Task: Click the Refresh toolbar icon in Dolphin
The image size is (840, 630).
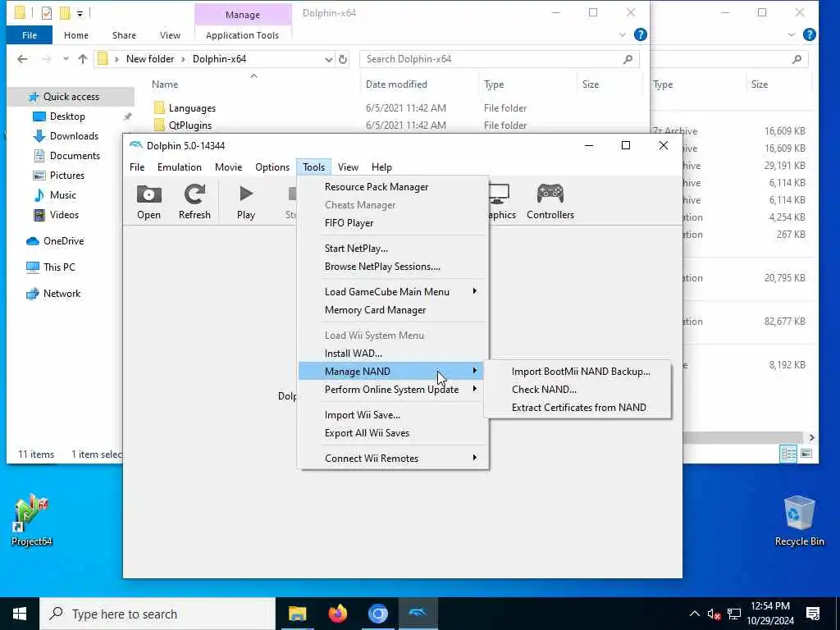Action: click(194, 202)
